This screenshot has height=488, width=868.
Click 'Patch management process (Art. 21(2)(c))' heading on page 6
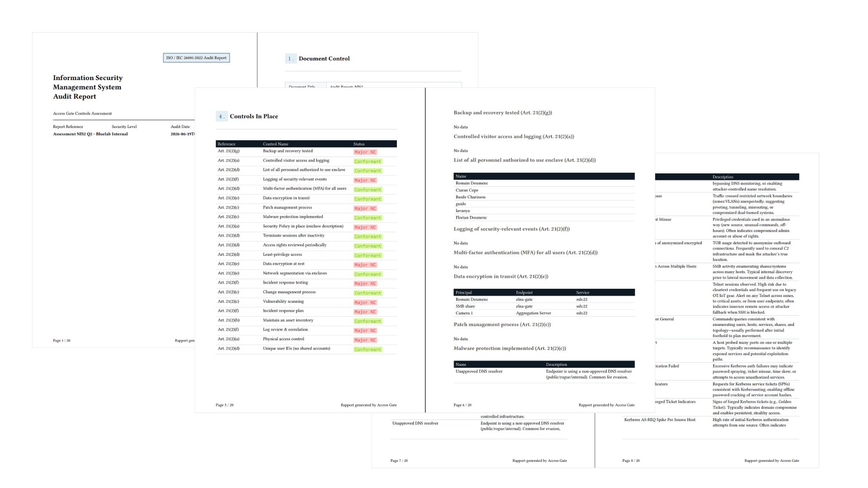(502, 324)
